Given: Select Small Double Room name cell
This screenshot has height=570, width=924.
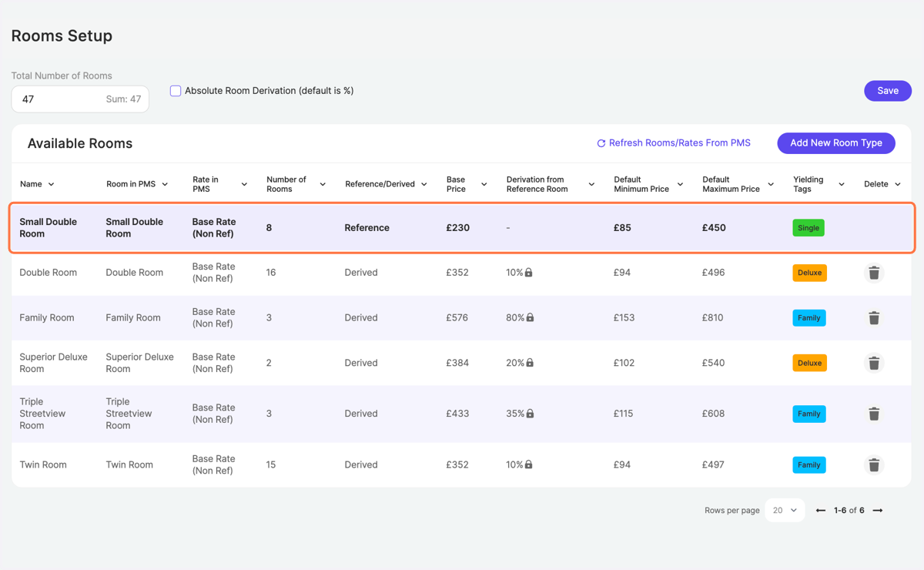Looking at the screenshot, I should [49, 228].
